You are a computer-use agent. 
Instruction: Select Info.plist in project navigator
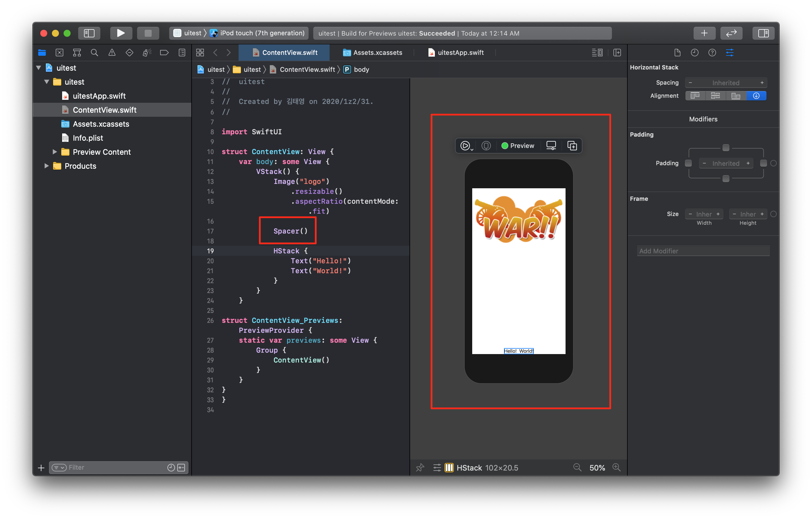[x=88, y=138]
